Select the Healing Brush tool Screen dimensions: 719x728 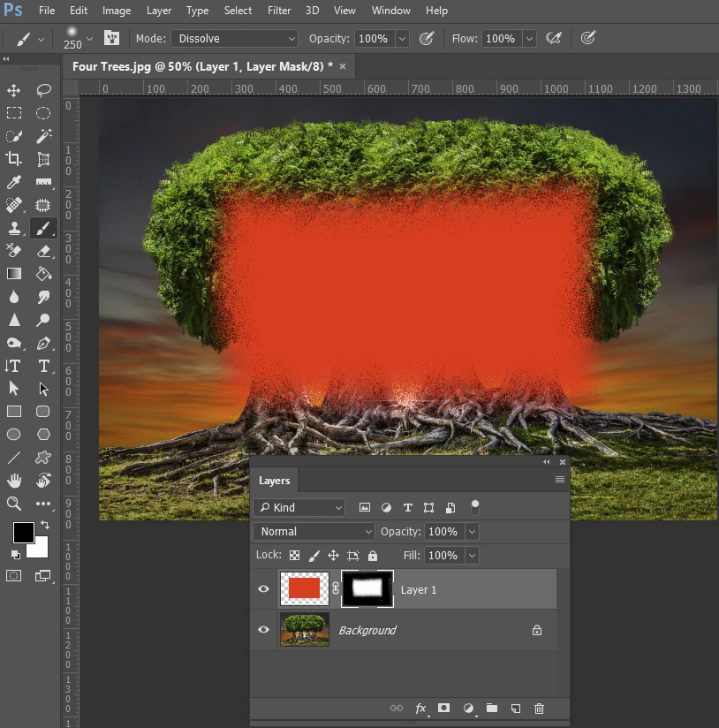[14, 205]
